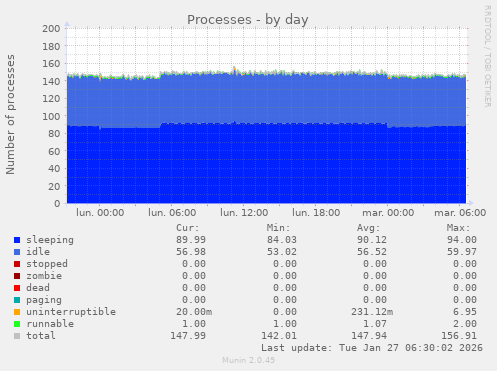Click the 200 y-axis tick label
This screenshot has height=371, width=497.
point(51,29)
